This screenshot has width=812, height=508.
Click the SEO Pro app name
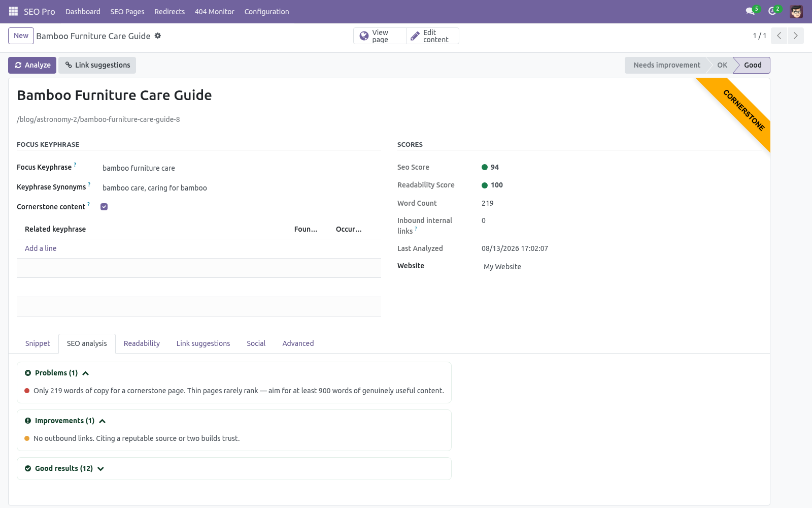pyautogui.click(x=39, y=12)
